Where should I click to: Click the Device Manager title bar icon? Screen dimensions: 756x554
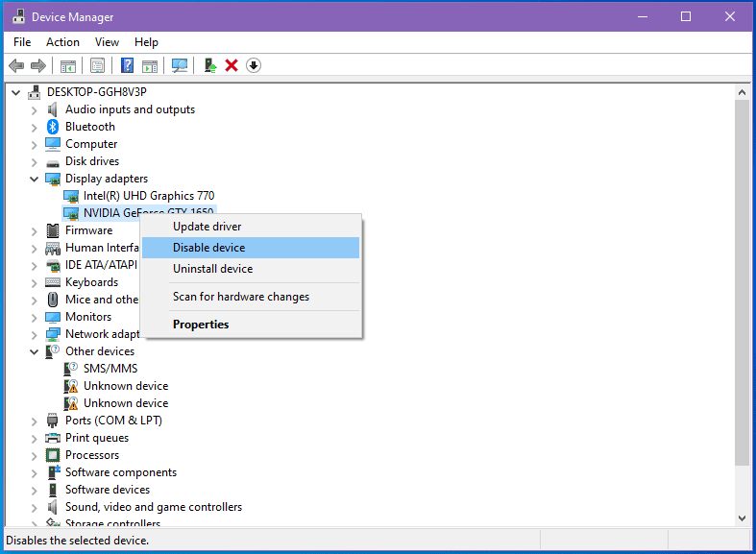coord(18,16)
